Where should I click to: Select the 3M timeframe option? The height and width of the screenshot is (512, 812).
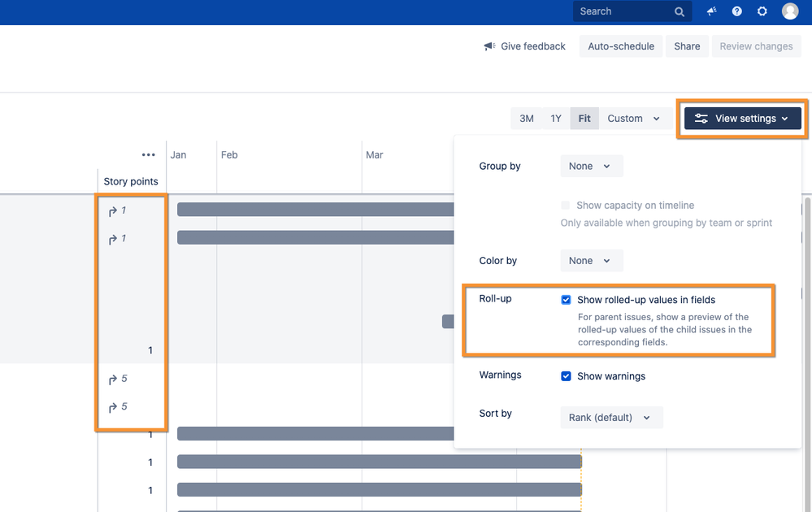[x=527, y=119]
